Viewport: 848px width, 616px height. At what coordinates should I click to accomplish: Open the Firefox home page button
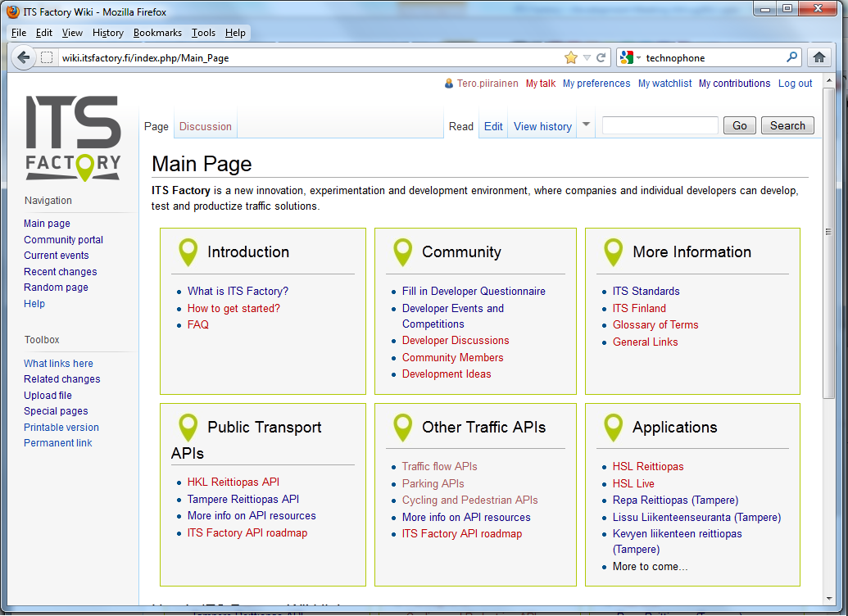pyautogui.click(x=819, y=57)
